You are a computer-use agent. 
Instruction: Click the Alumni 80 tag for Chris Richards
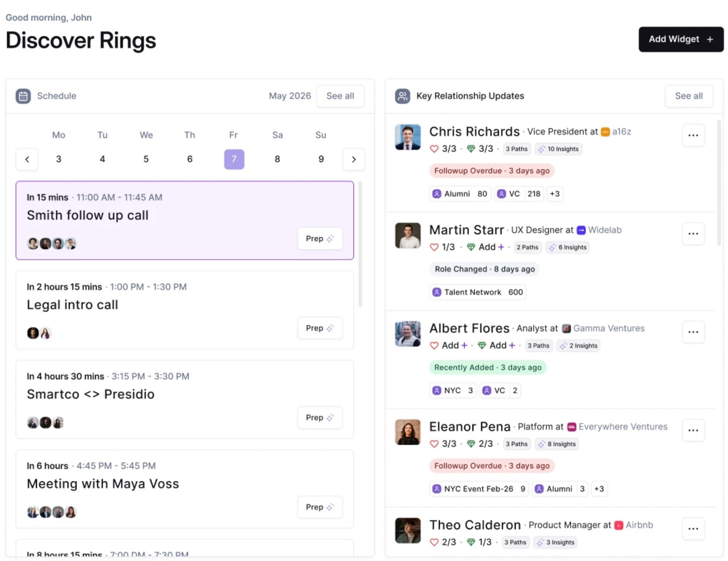[460, 194]
